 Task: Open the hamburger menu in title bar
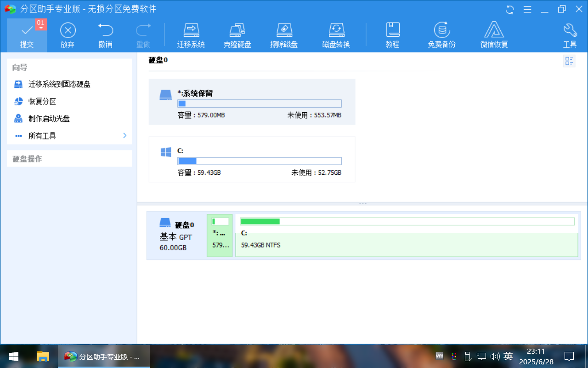(x=527, y=9)
